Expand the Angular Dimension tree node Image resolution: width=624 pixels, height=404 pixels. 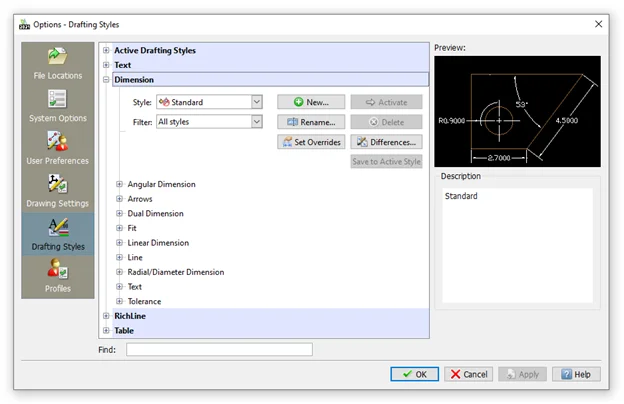point(120,184)
